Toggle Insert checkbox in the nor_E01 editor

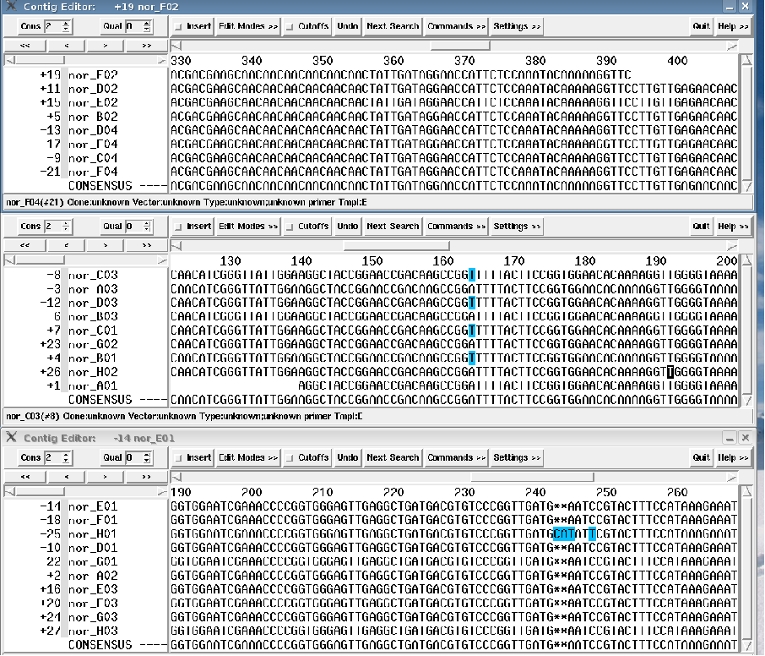(193, 458)
